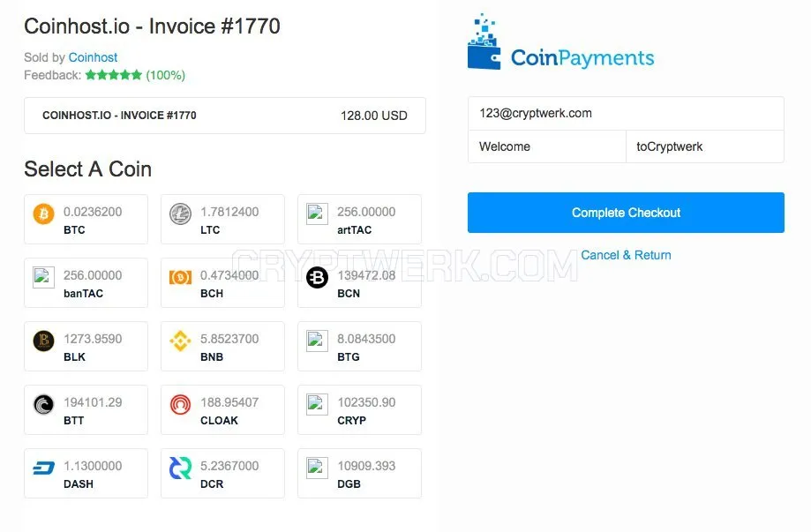The width and height of the screenshot is (811, 532).
Task: Click the email field with 123@cryptwerk.com
Action: [626, 113]
